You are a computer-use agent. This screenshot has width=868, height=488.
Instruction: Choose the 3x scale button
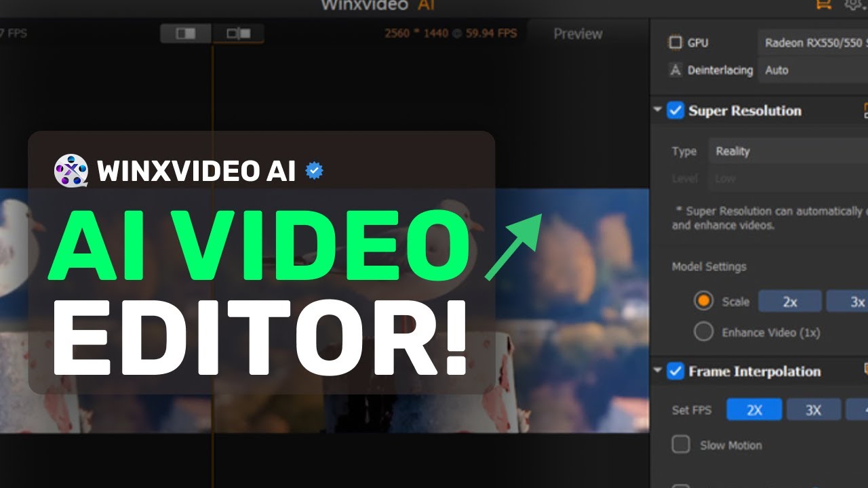848,302
